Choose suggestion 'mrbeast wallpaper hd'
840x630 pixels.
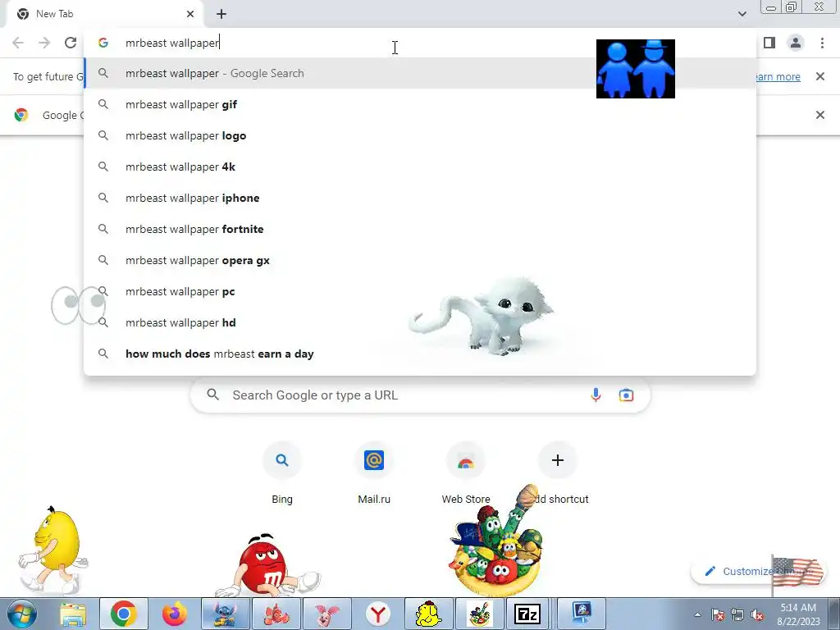tap(420, 322)
